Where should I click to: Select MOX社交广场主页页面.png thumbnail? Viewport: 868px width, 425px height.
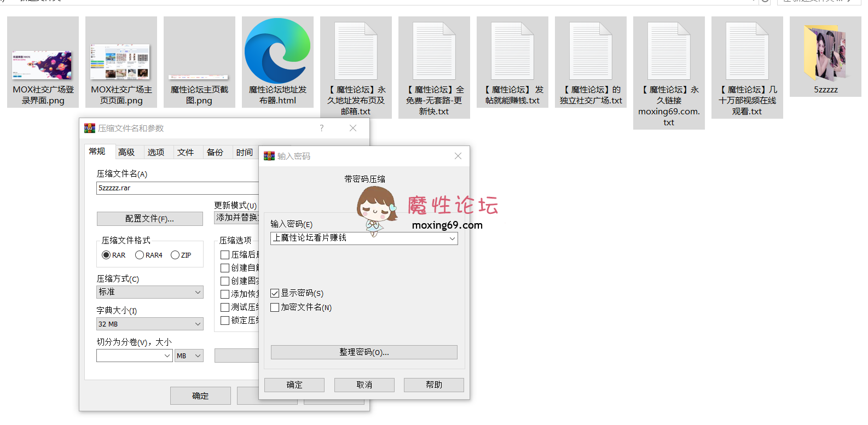(120, 61)
